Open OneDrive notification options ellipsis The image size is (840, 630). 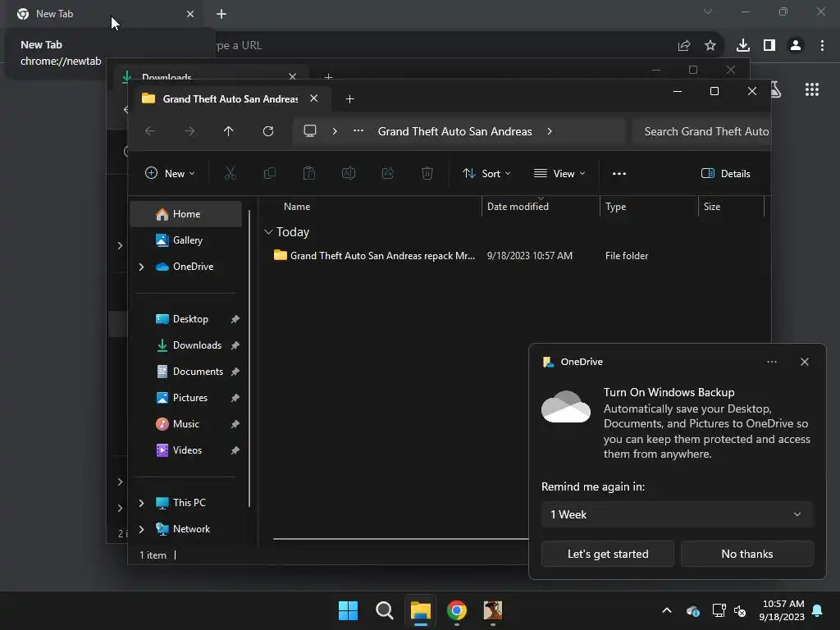coord(771,362)
